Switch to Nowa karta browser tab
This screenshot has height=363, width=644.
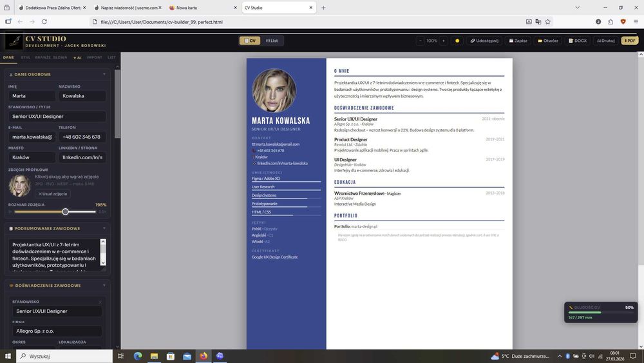[x=202, y=8]
